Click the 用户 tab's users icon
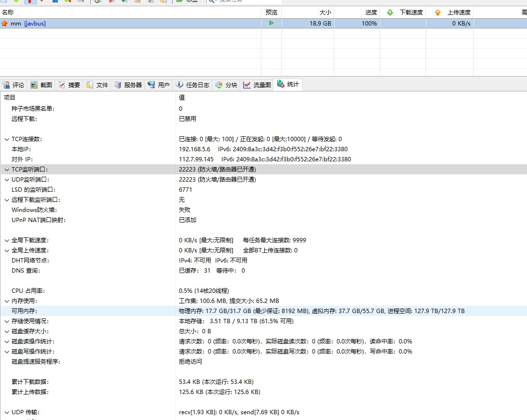Screen dimensions: 527x420 tap(151, 85)
